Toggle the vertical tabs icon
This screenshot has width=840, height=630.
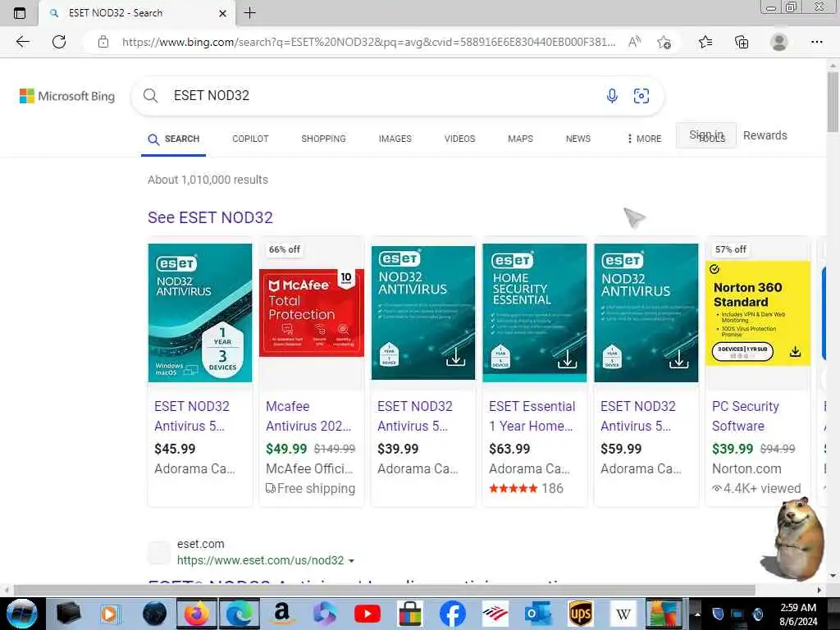[x=20, y=13]
